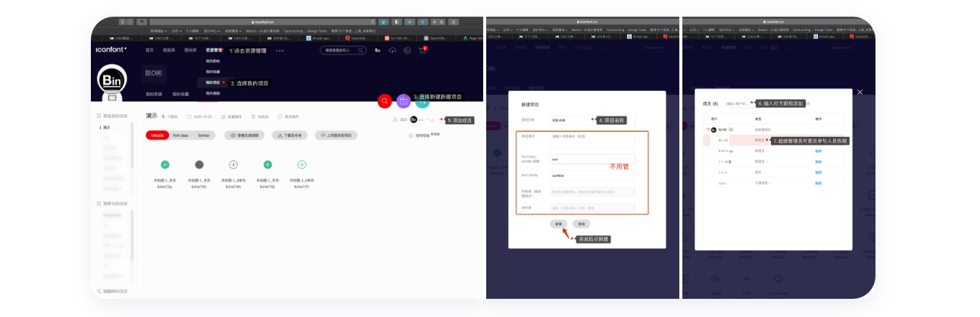Image resolution: width=980 pixels, height=317 pixels.
Task: Expand 我删除的项目 section in sidebar
Action: pyautogui.click(x=112, y=291)
